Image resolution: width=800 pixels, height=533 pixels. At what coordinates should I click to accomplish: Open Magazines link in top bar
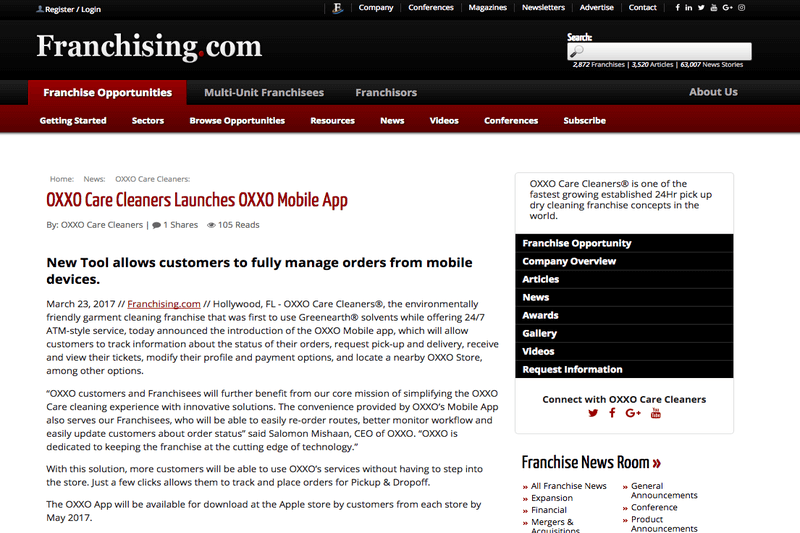coord(488,8)
